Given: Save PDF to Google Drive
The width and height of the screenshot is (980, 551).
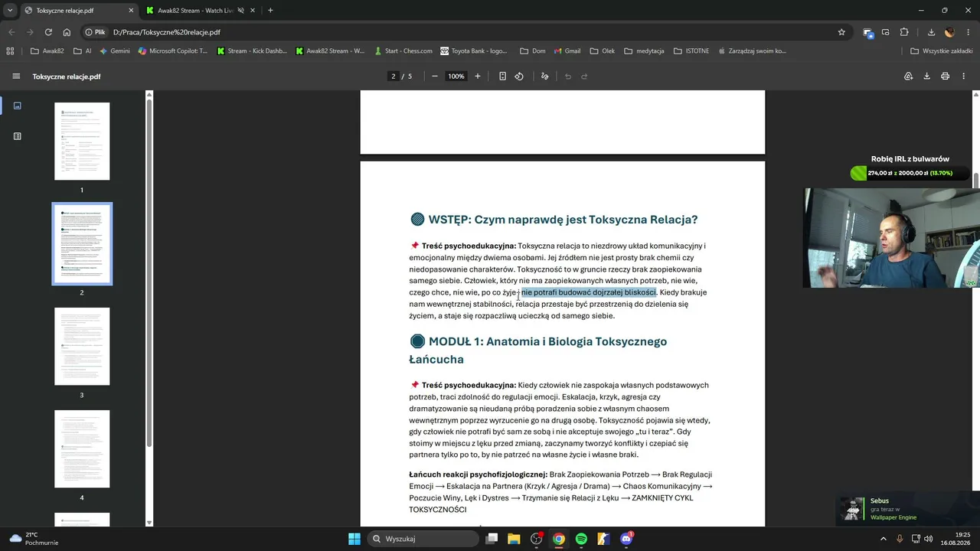Looking at the screenshot, I should click(909, 77).
